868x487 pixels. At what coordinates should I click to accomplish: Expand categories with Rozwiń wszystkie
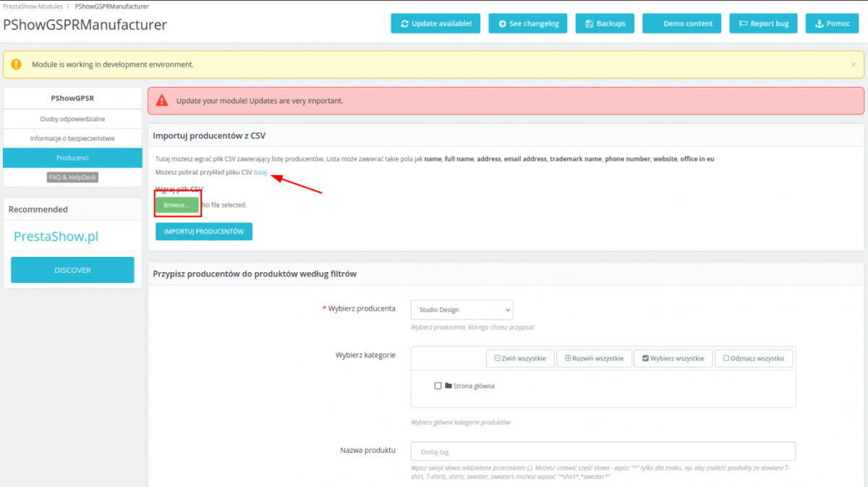[593, 358]
